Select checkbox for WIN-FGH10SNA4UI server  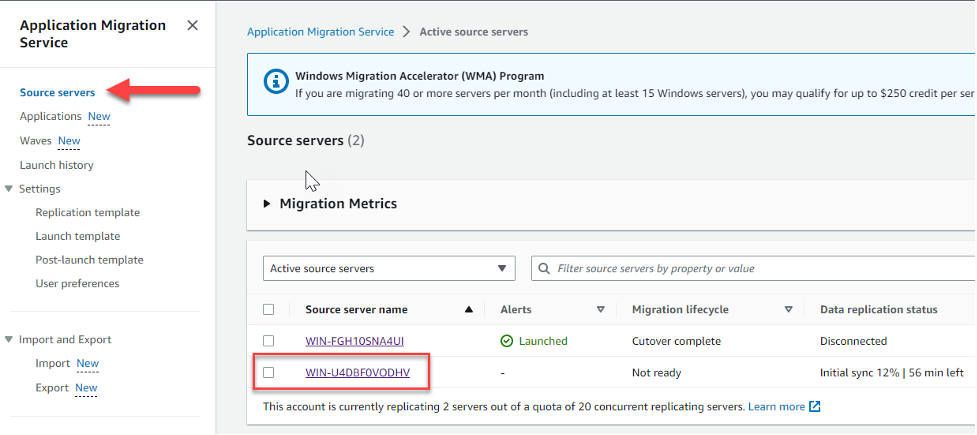(268, 341)
